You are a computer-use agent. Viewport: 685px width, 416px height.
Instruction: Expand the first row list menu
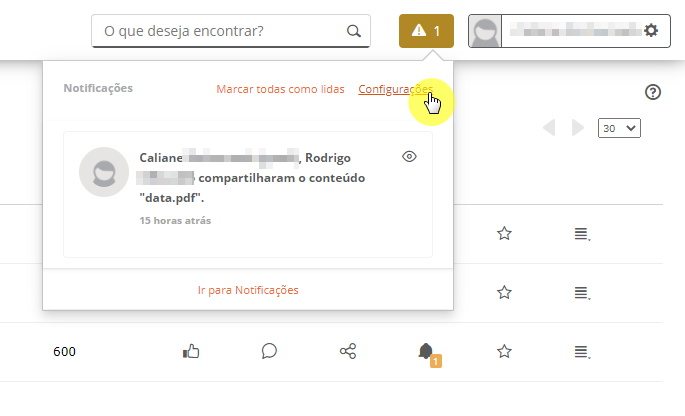click(x=582, y=234)
